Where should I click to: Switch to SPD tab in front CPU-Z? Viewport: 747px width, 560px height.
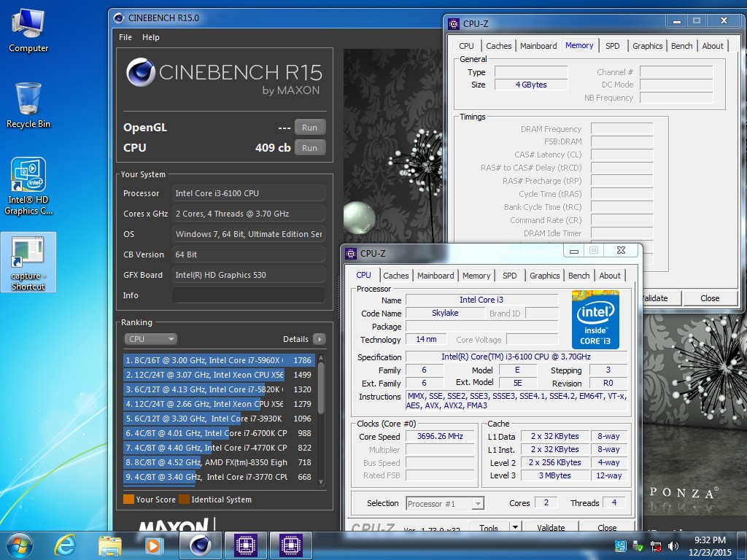coord(509,276)
